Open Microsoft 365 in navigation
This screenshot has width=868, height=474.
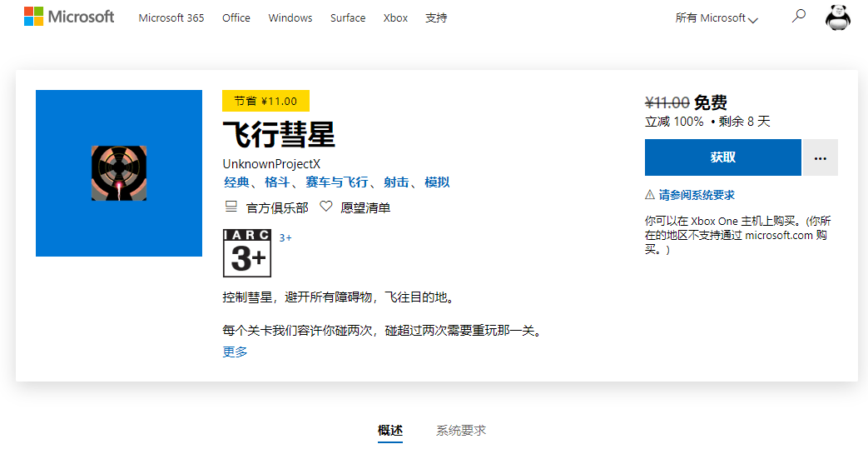(171, 17)
